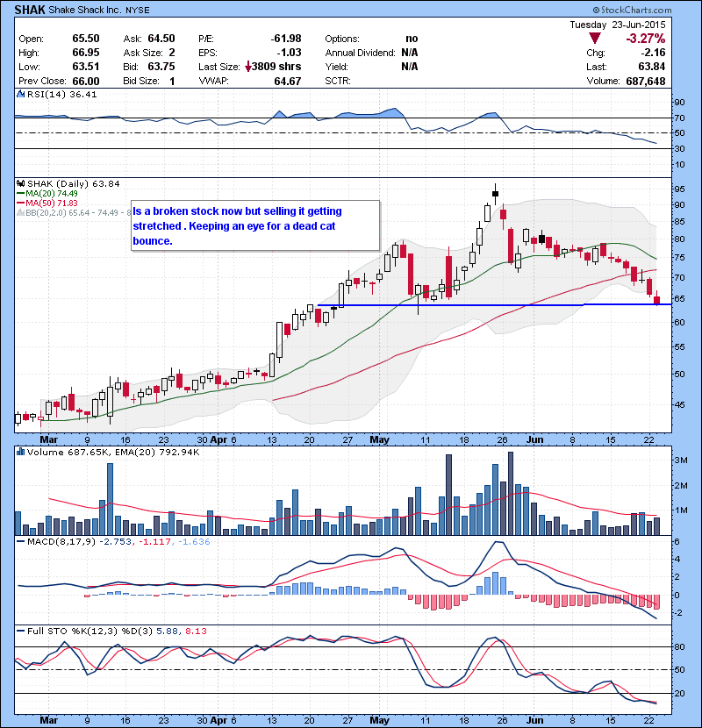Image resolution: width=702 pixels, height=728 pixels.
Task: Click the Last price 63.84
Action: pyautogui.click(x=651, y=67)
